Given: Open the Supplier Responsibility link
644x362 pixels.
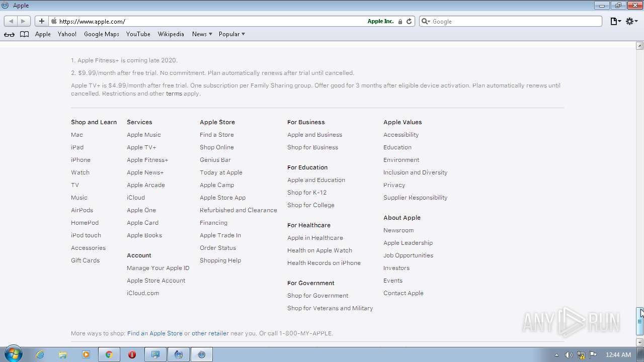Looking at the screenshot, I should click(x=415, y=198).
